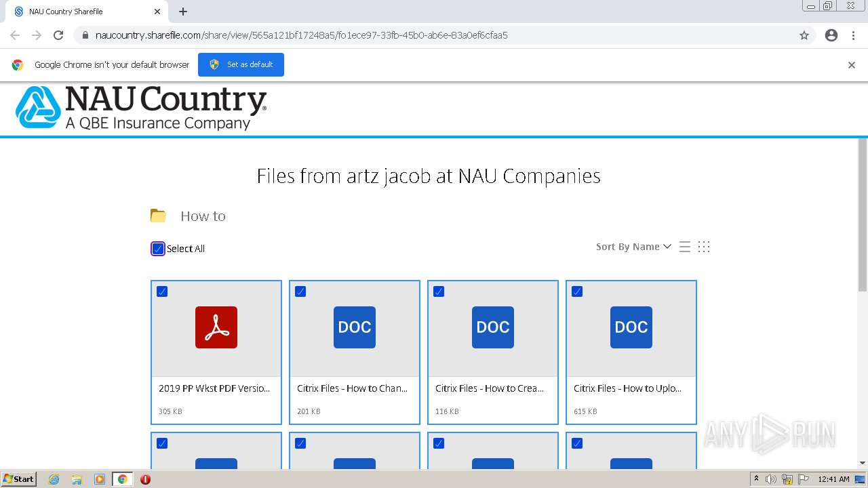The width and height of the screenshot is (868, 488).
Task: Click the taskbar clock showing 12:41 AM
Action: [834, 479]
